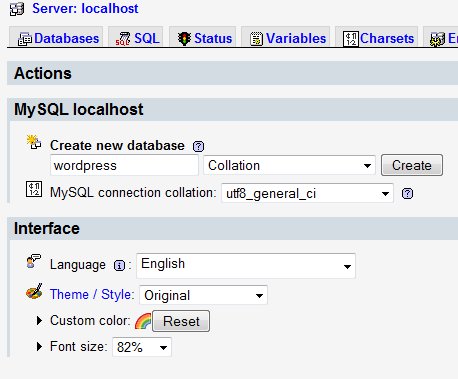Click the MySQL connection collation label
The width and height of the screenshot is (458, 379).
133,193
